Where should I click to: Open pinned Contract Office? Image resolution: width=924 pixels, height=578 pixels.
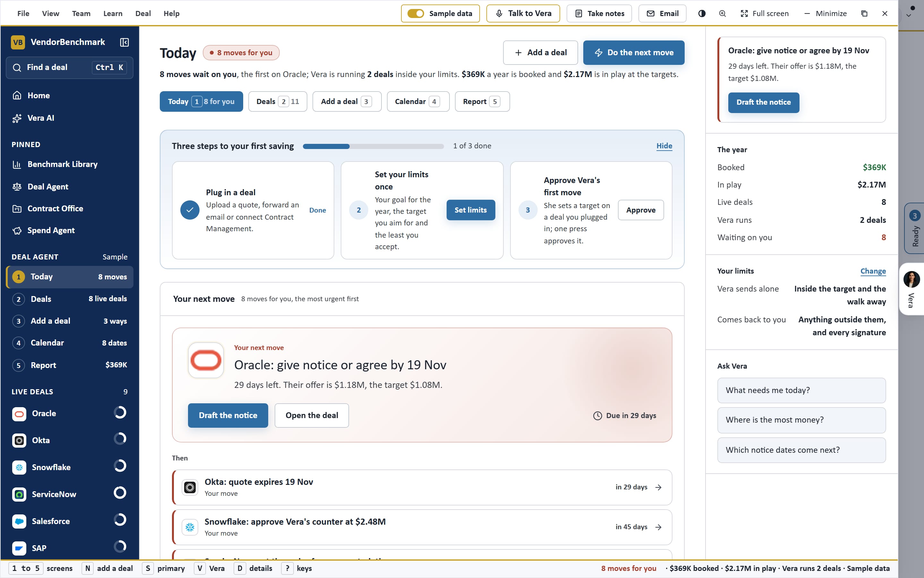[x=70, y=208]
